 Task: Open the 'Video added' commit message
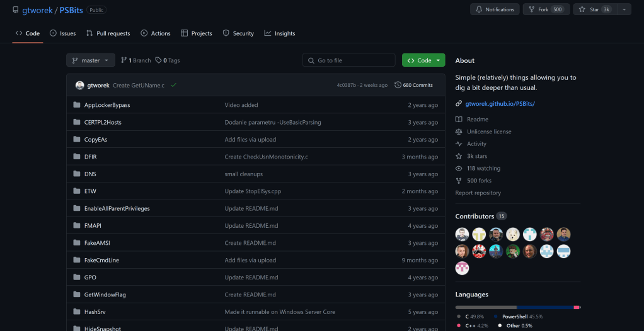point(241,105)
